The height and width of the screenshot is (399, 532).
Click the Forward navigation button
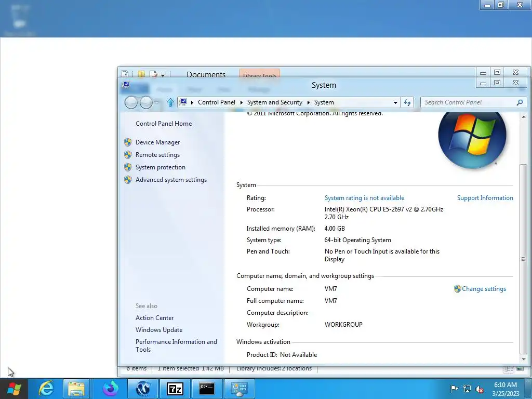[x=146, y=102]
